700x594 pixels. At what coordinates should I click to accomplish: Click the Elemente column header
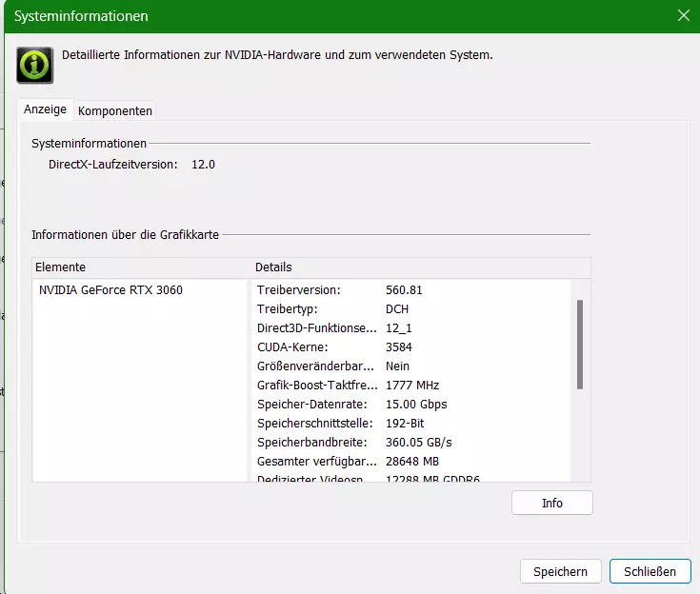[x=142, y=267]
